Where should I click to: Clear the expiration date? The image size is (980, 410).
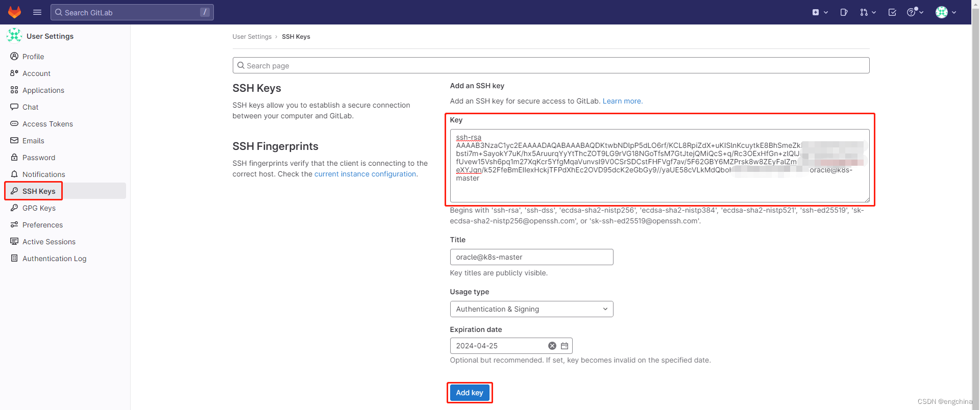point(552,346)
